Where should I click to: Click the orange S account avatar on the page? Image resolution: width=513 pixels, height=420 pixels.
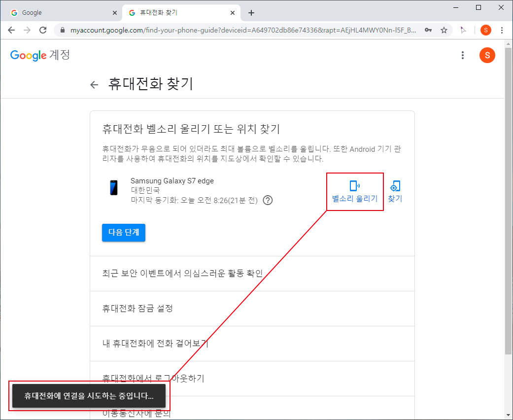[487, 55]
